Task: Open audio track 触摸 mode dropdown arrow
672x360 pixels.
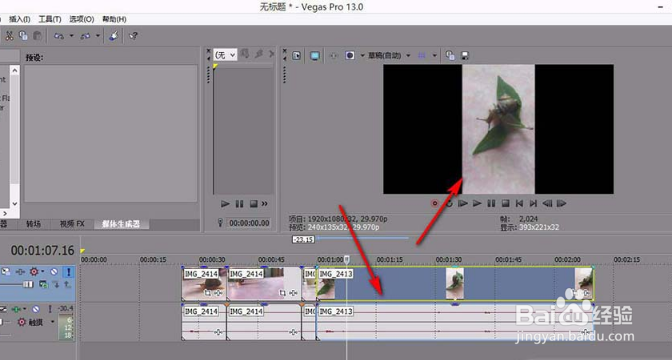Action: (53, 322)
